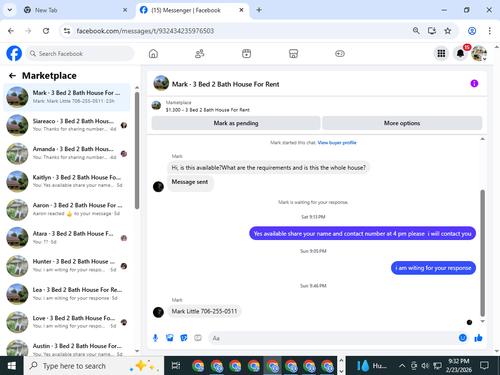Click the back arrow beside Marketplace heading
Image resolution: width=500 pixels, height=375 pixels.
(x=12, y=76)
